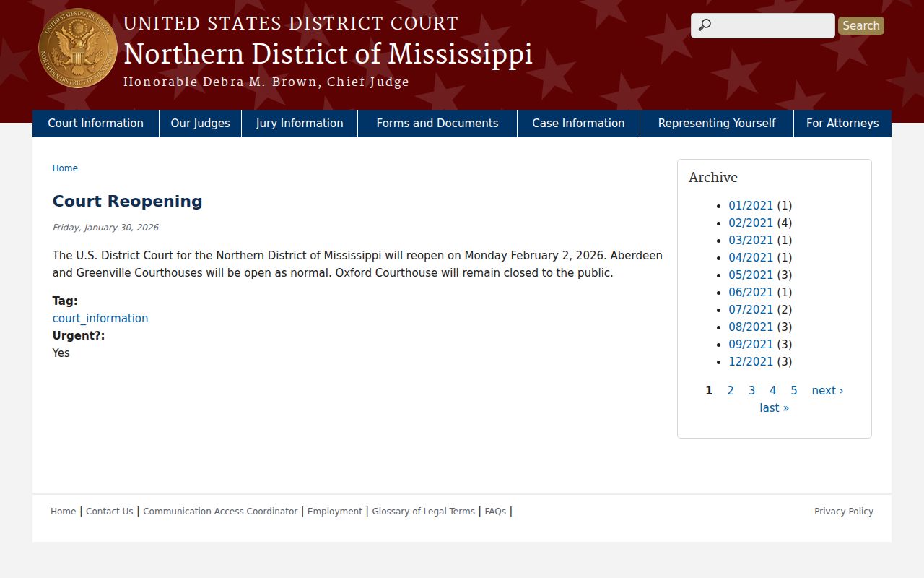The width and height of the screenshot is (924, 578).
Task: Click the court seal logo
Action: (78, 48)
